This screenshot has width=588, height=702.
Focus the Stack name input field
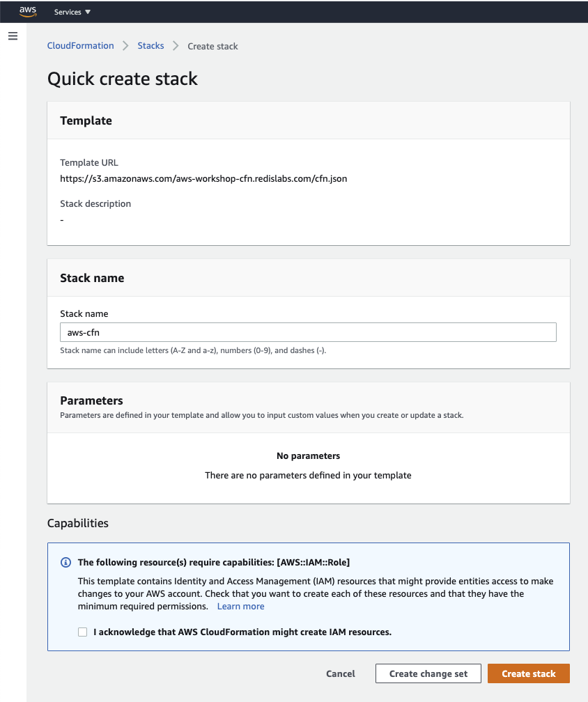click(x=308, y=332)
